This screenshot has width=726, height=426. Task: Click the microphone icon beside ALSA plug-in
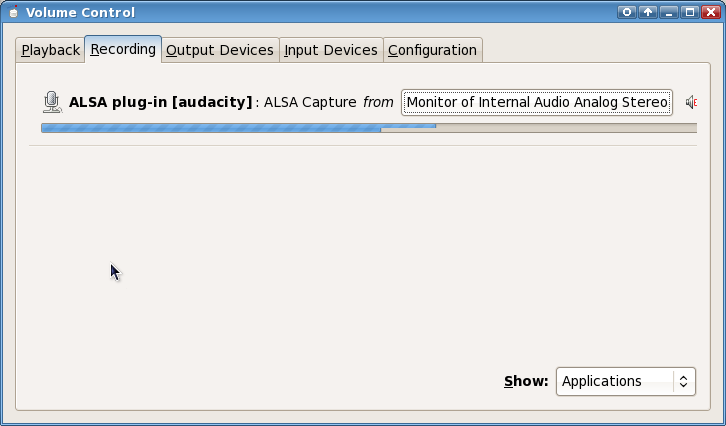pyautogui.click(x=52, y=102)
